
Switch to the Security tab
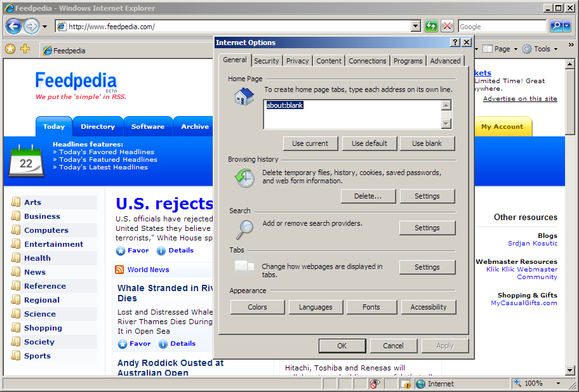(267, 61)
